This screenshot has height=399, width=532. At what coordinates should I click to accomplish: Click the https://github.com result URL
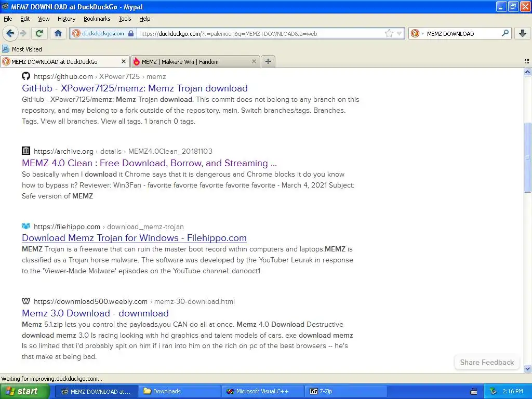63,77
